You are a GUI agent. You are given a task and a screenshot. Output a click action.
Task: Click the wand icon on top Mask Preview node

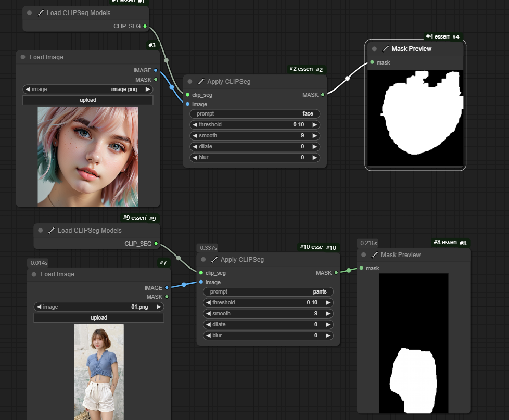coord(385,49)
